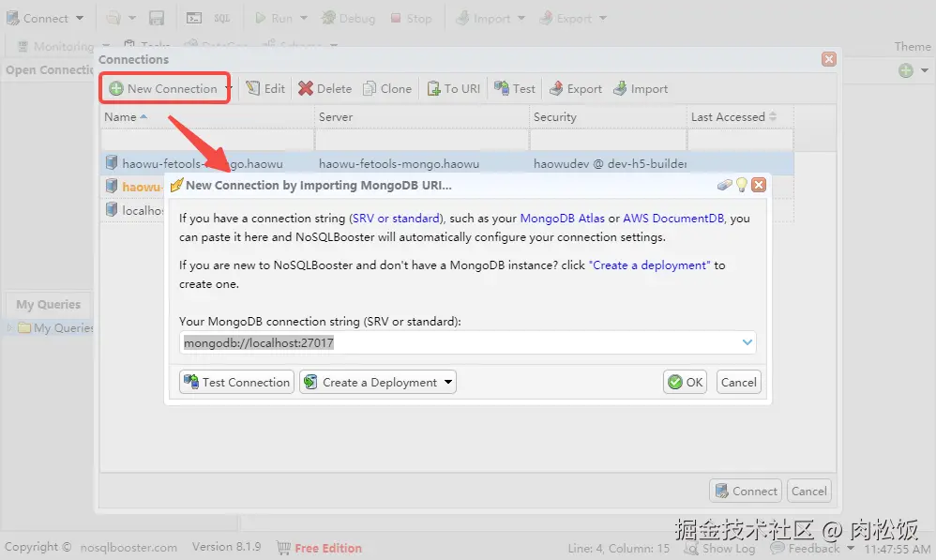This screenshot has width=936, height=560.
Task: Switch to the My Queries tab
Action: pyautogui.click(x=49, y=305)
